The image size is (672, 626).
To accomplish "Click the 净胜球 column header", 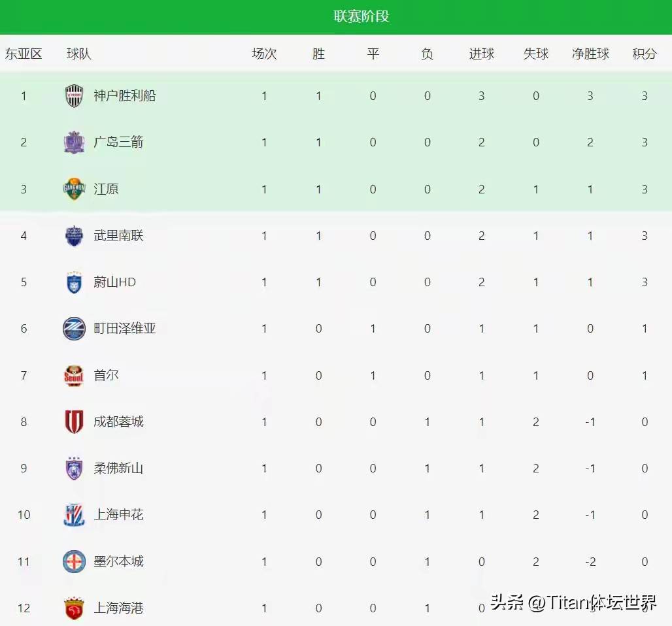I will tap(590, 54).
